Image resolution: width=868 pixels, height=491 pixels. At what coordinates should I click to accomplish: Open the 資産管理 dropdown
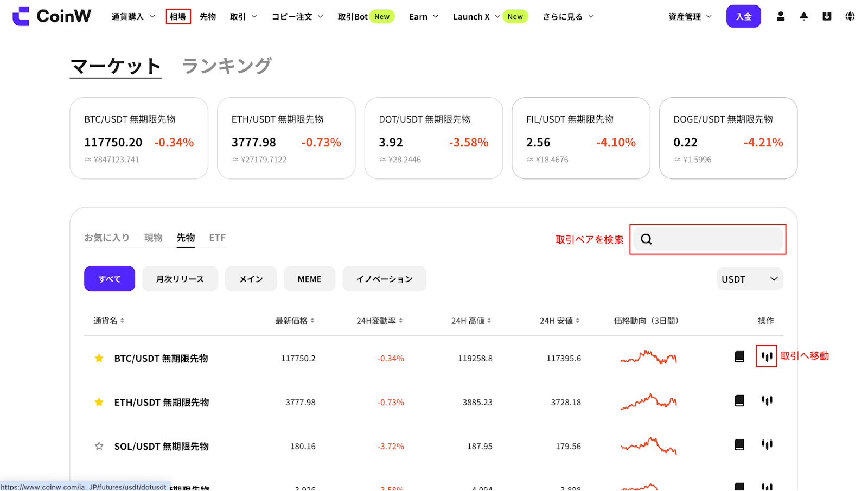690,17
